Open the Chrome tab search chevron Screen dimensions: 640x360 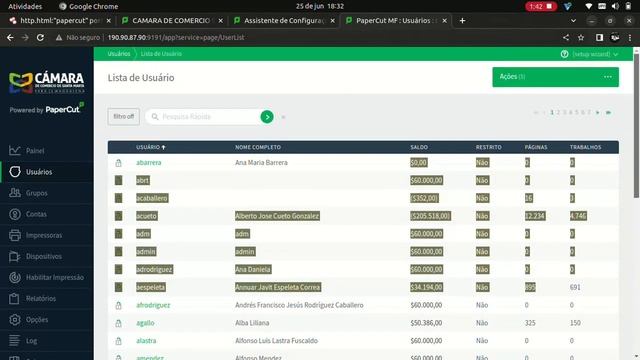tap(573, 20)
